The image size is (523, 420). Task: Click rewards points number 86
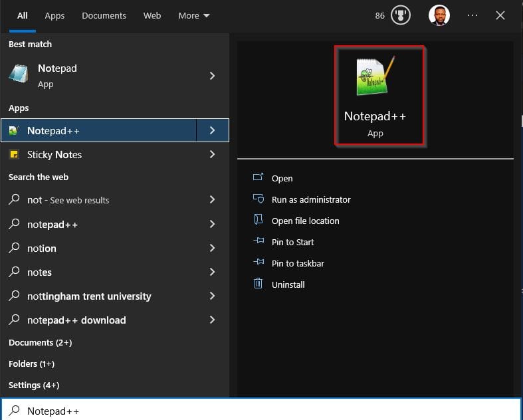pyautogui.click(x=379, y=16)
